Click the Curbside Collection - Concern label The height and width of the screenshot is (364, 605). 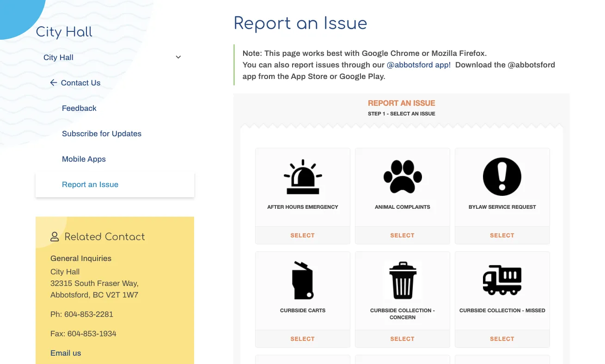click(403, 314)
